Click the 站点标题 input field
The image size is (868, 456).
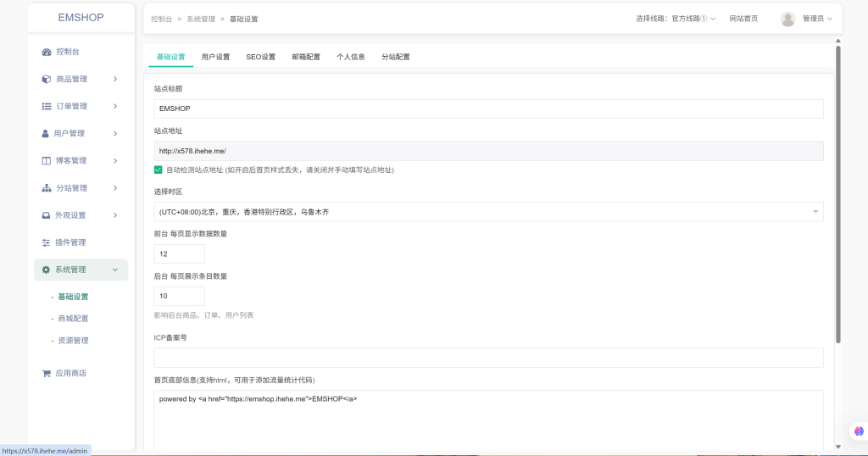tap(488, 108)
